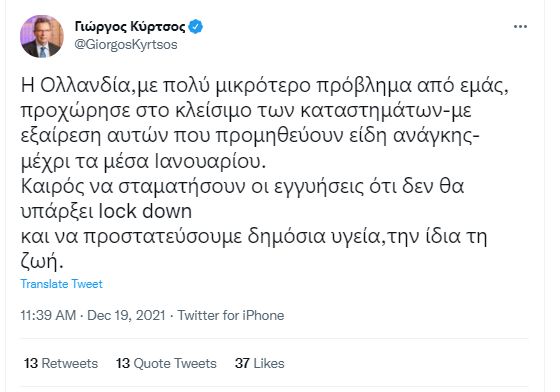The image size is (560, 392).
Task: Click the word καταστημάτων-με in the tweet
Action: (386, 111)
